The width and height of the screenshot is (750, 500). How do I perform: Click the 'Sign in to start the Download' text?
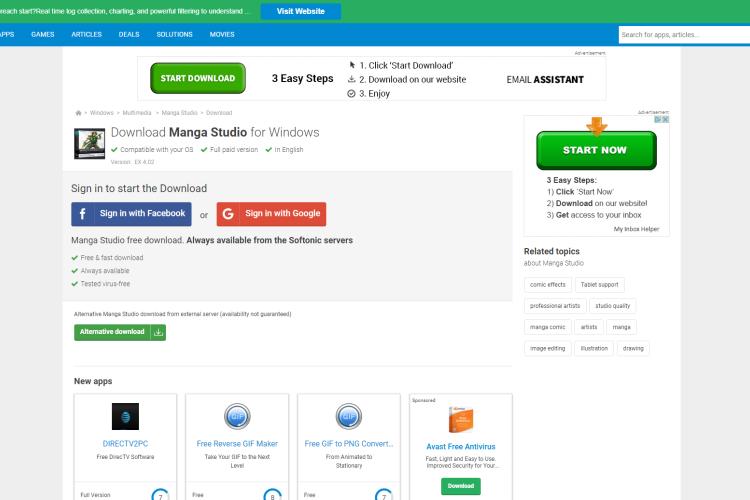139,188
